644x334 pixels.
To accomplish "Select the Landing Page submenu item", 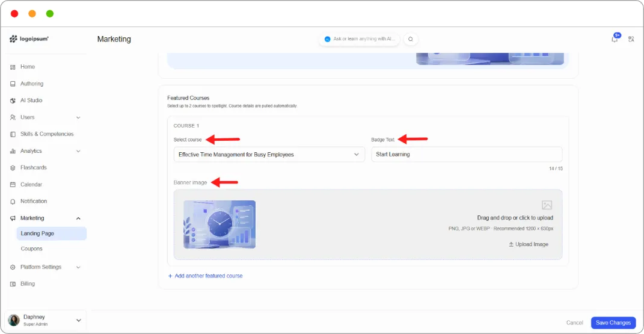I will [x=51, y=233].
